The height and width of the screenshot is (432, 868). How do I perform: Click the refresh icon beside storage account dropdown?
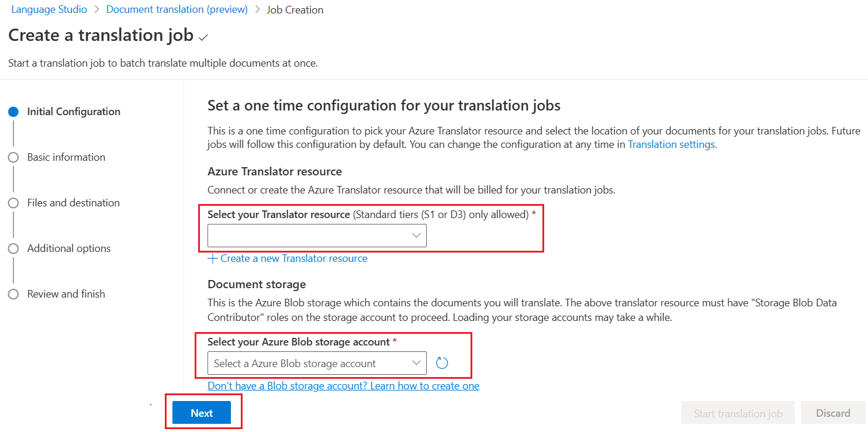[442, 362]
